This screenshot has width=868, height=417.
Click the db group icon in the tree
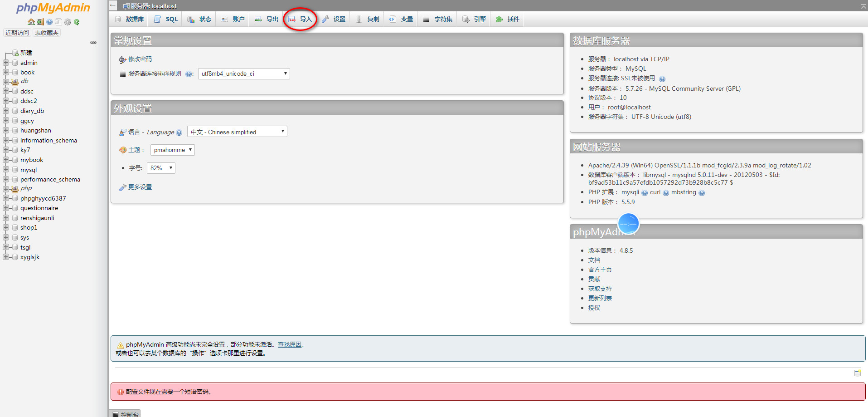[15, 82]
